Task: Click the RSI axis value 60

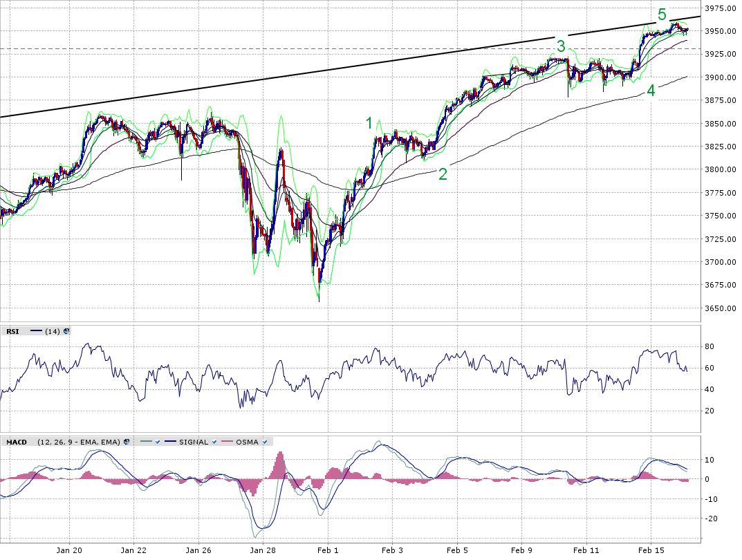Action: [x=709, y=368]
